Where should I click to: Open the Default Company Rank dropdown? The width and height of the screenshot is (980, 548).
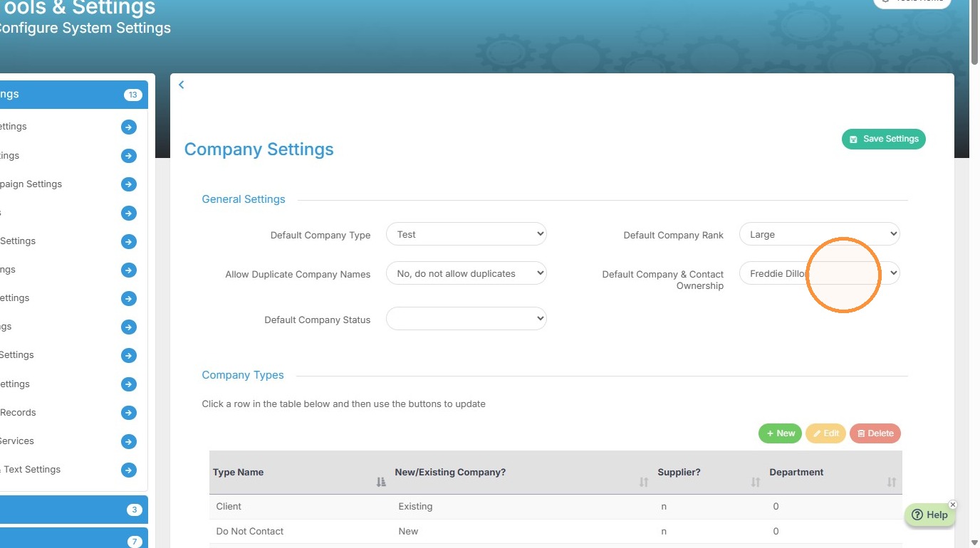coord(820,234)
